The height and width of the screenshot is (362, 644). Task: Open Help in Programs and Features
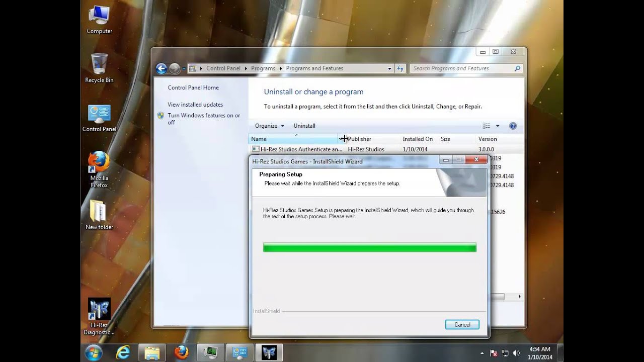click(513, 126)
